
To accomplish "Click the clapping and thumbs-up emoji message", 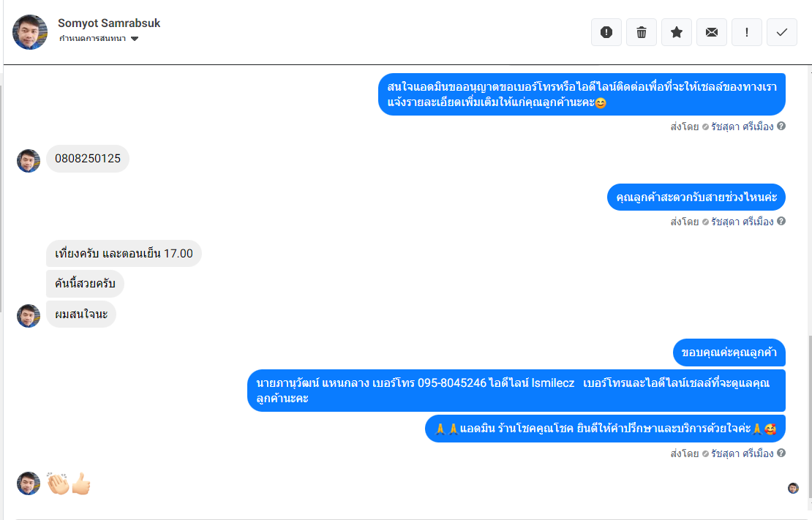I will 69,483.
